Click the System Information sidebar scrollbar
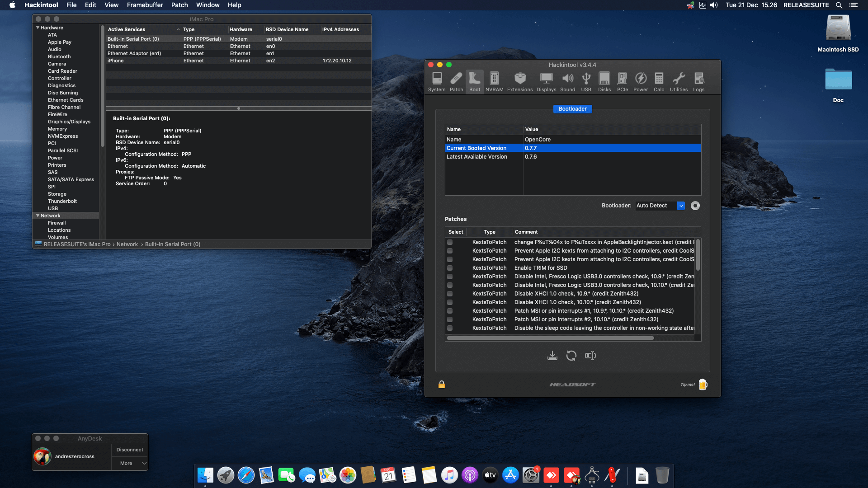The width and height of the screenshot is (868, 488). pyautogui.click(x=102, y=86)
